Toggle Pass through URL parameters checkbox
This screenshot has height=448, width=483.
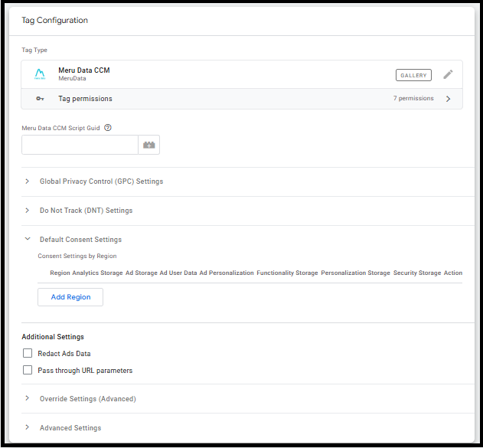(28, 371)
